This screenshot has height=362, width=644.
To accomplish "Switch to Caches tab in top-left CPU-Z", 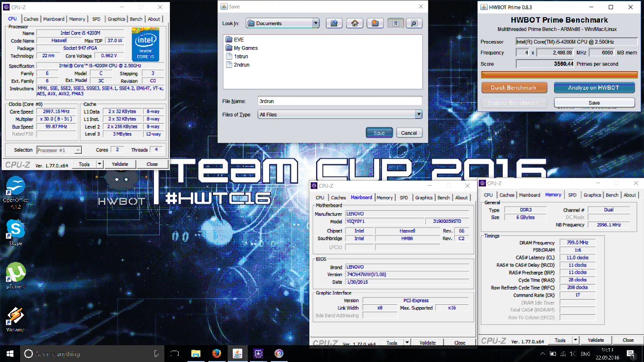I will click(x=31, y=19).
